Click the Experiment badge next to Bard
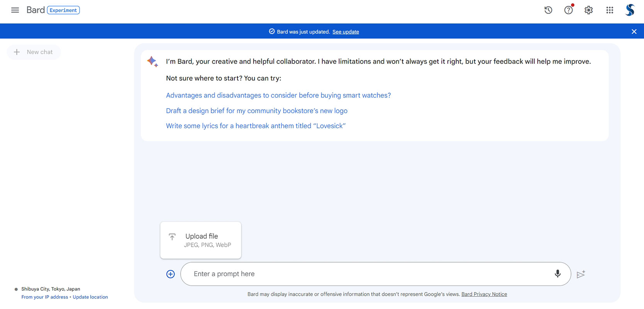Screen dimensions: 644x309 (63, 10)
